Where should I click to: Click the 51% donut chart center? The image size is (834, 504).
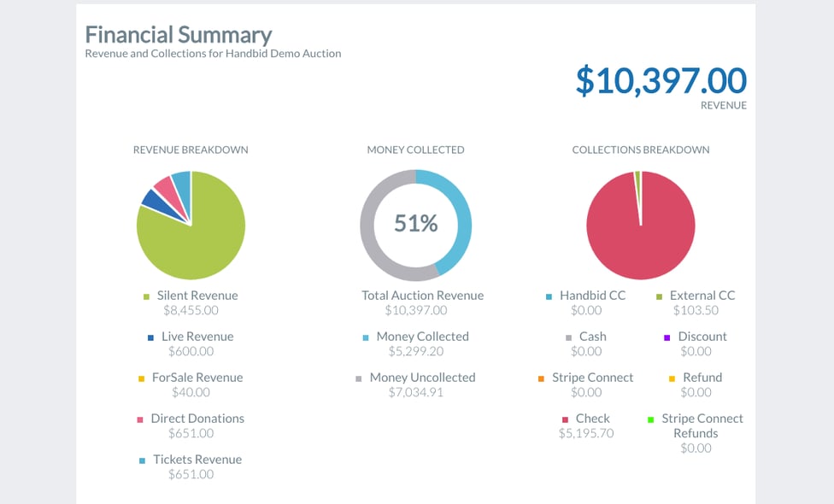click(x=415, y=223)
